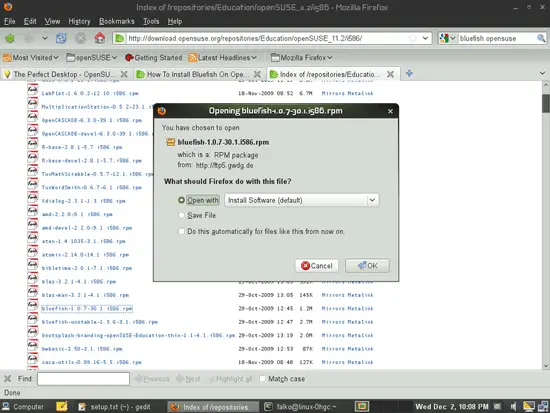Open the Tools menu
The image size is (550, 413).
tap(151, 21)
